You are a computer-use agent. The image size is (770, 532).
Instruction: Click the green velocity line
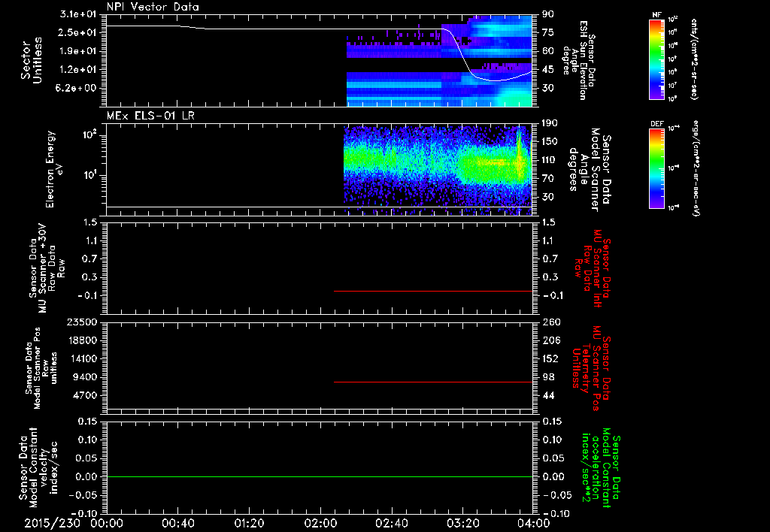[x=320, y=476]
